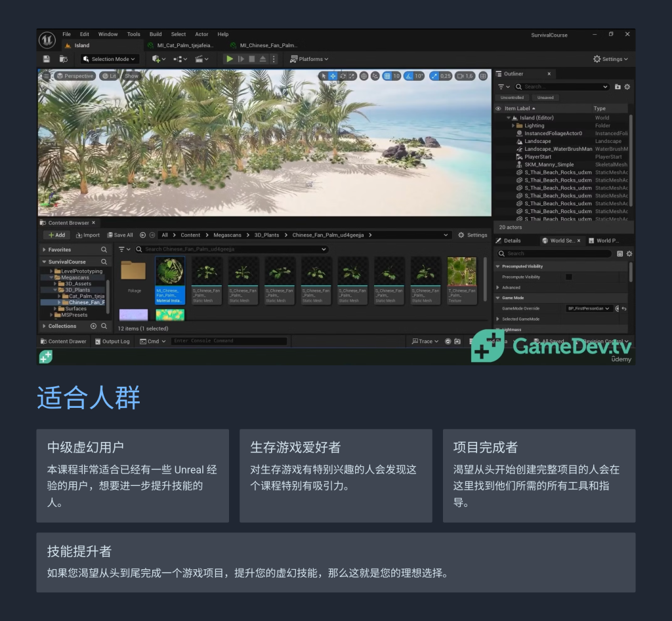Open the Lit view mode button
This screenshot has height=621, width=672.
(x=109, y=76)
